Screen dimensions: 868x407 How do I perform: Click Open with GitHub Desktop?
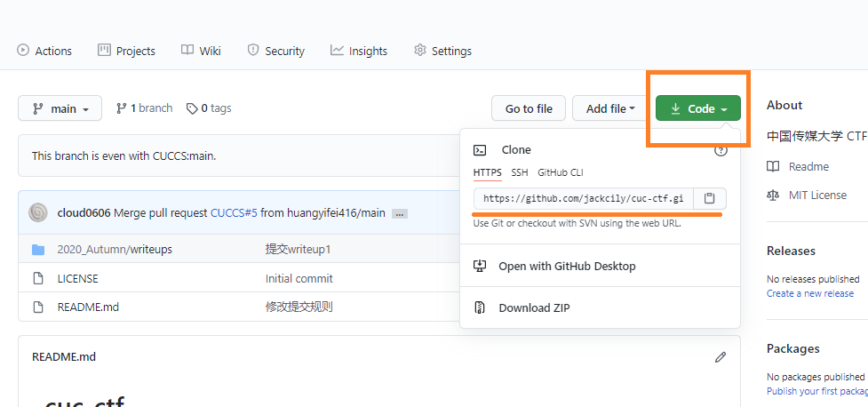click(600, 267)
